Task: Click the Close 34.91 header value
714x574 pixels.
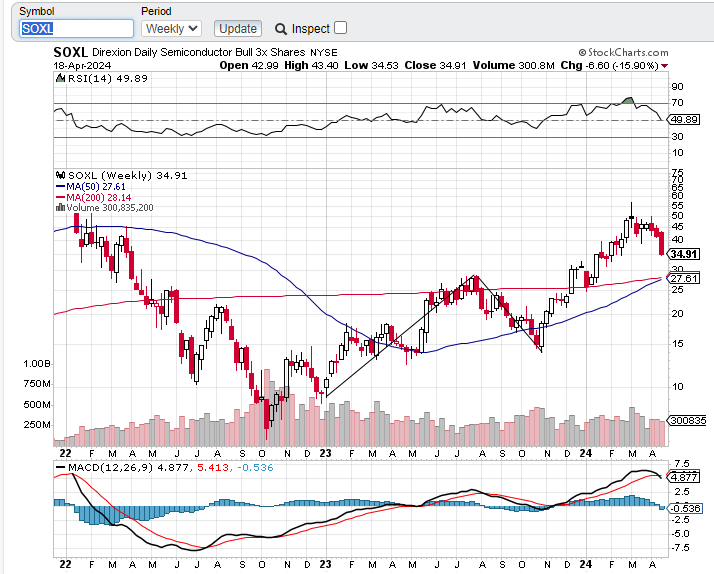Action: click(435, 66)
